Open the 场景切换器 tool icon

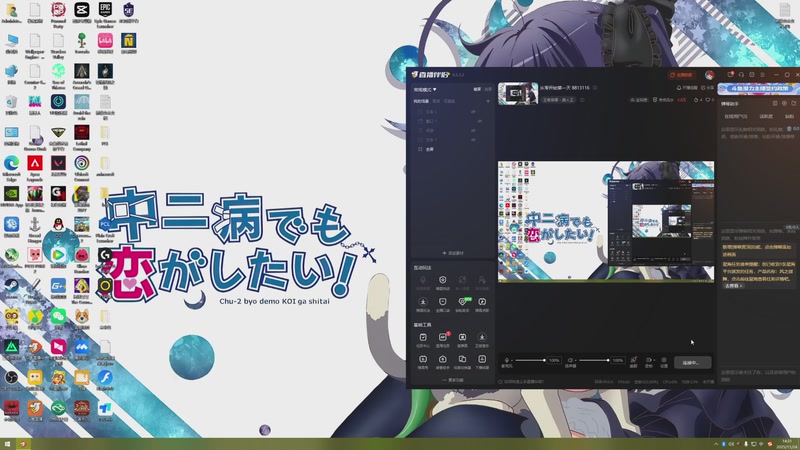coord(462,362)
